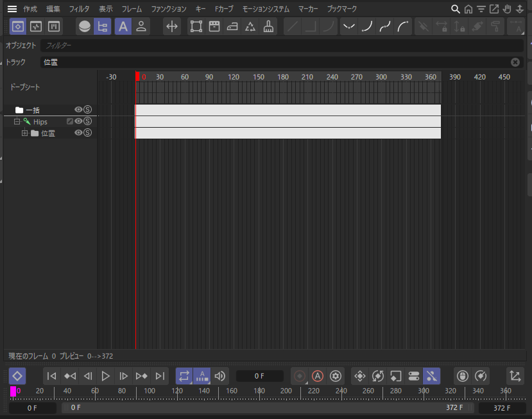Open keyframe settings gear icon
The width and height of the screenshot is (532, 419).
[336, 376]
